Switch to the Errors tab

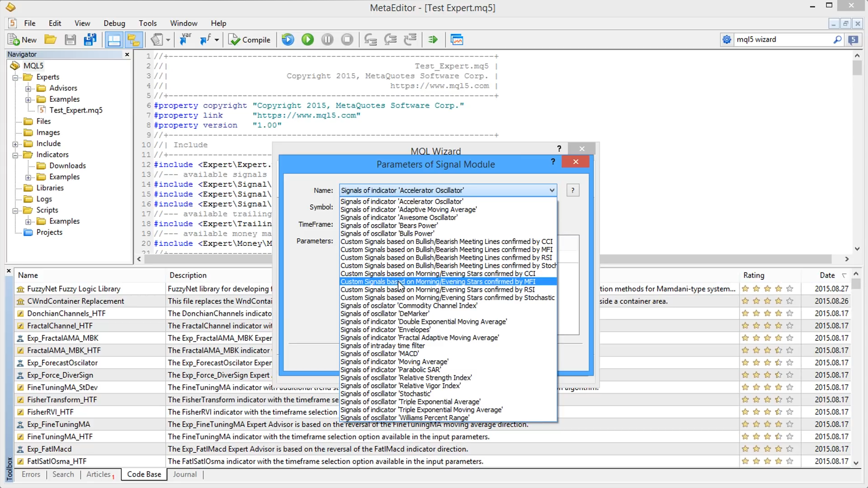pyautogui.click(x=31, y=474)
